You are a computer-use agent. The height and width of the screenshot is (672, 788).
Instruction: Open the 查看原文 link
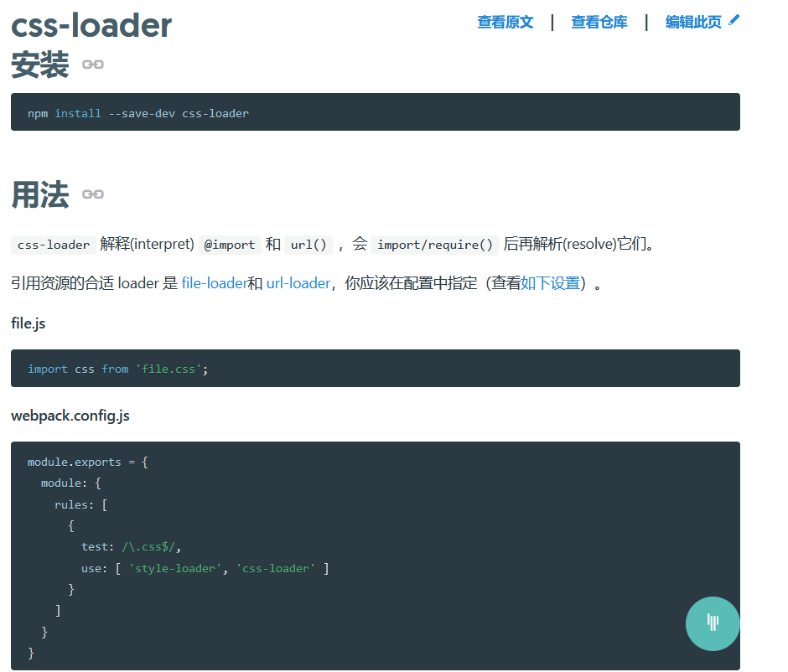click(505, 23)
